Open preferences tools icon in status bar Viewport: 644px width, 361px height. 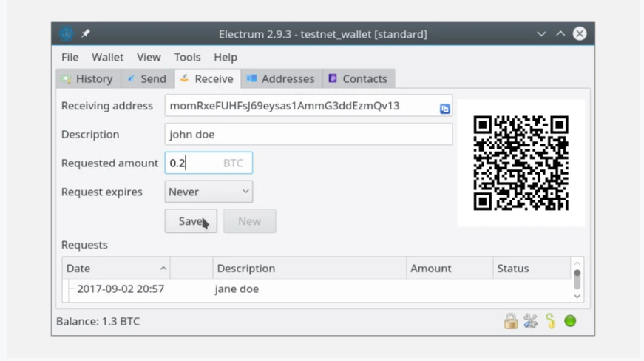pyautogui.click(x=530, y=321)
